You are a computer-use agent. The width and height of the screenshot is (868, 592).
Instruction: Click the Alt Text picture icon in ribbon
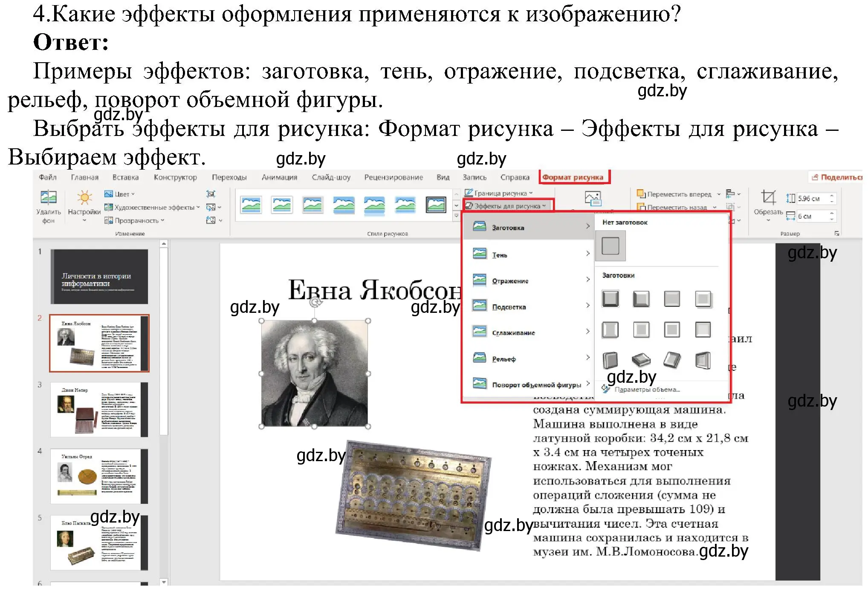593,199
